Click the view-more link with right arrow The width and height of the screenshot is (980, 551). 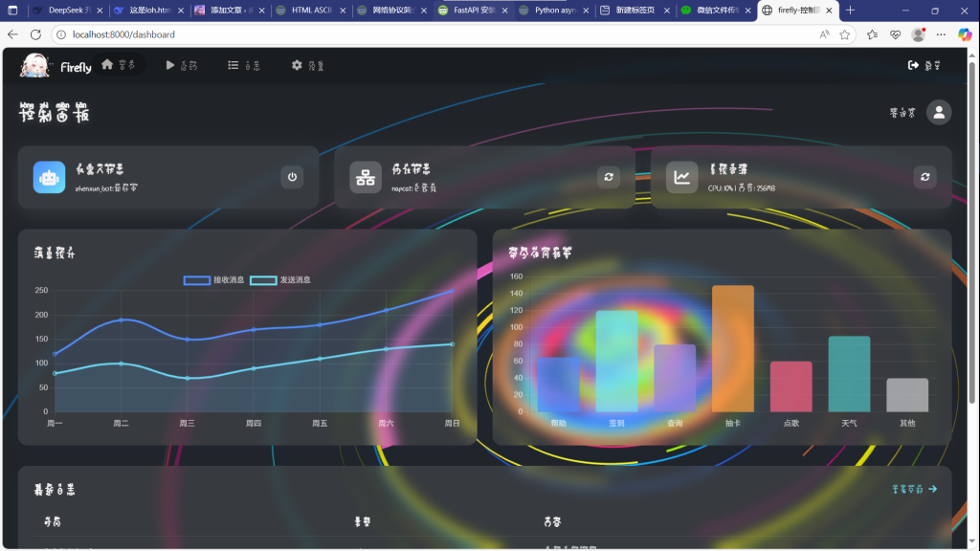(914, 489)
